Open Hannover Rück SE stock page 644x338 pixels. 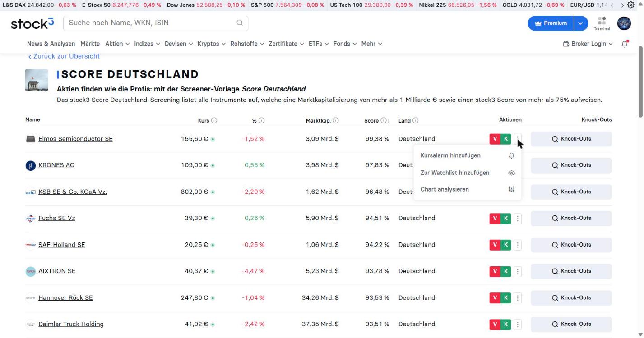click(x=65, y=297)
